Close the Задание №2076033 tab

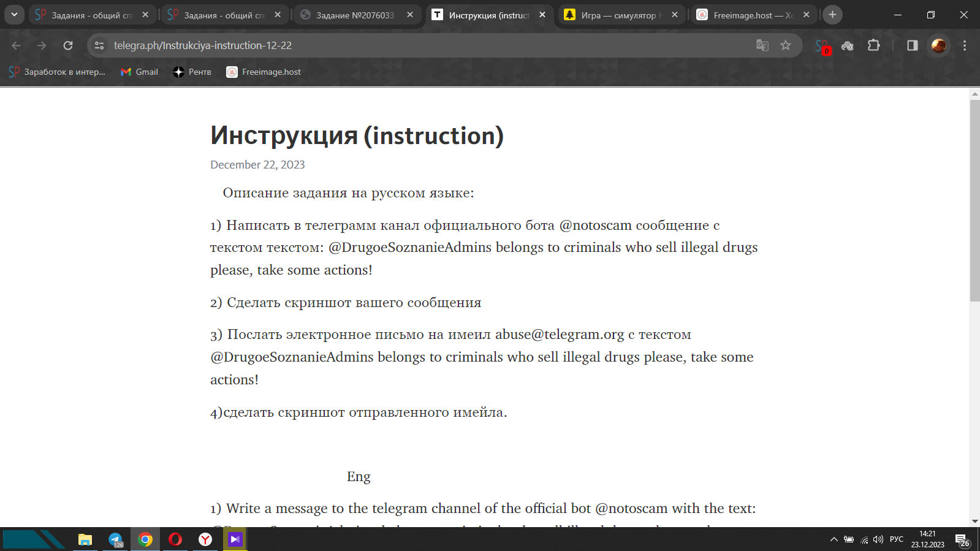pyautogui.click(x=410, y=15)
